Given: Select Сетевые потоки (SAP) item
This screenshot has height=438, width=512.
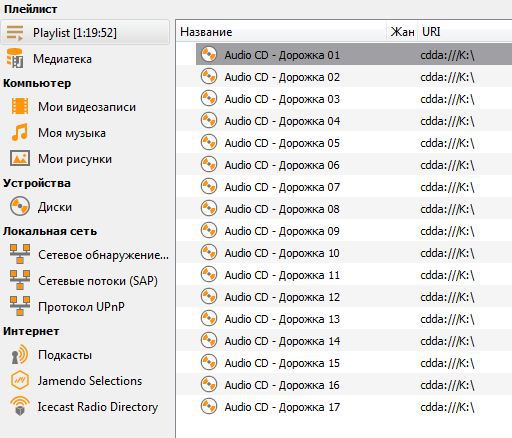Looking at the screenshot, I should [84, 280].
